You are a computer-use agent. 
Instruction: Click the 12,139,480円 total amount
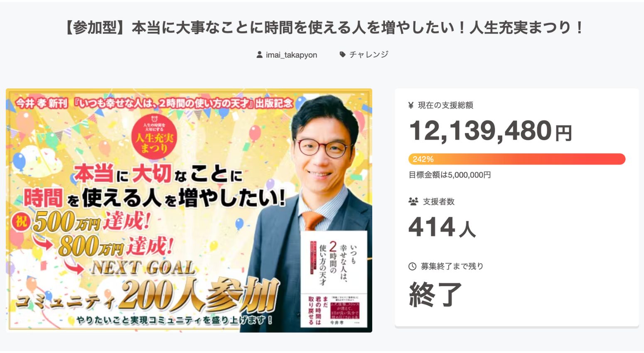point(490,130)
